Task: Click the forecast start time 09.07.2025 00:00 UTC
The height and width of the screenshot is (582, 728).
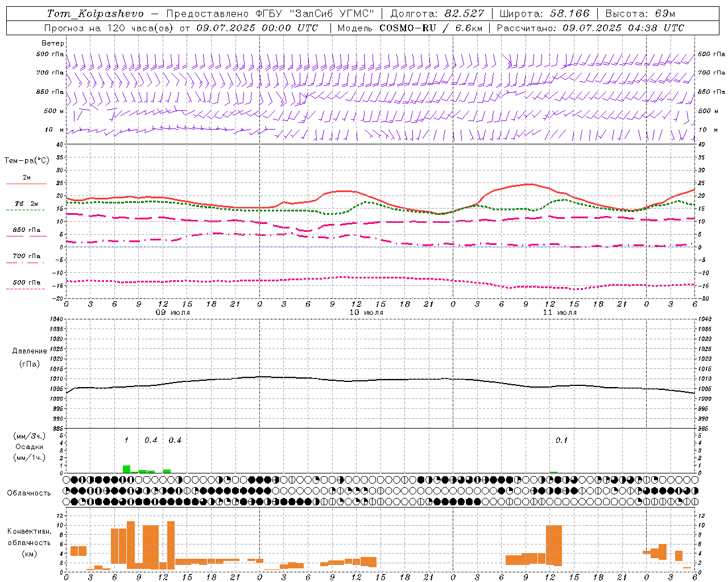Action: coord(257,28)
